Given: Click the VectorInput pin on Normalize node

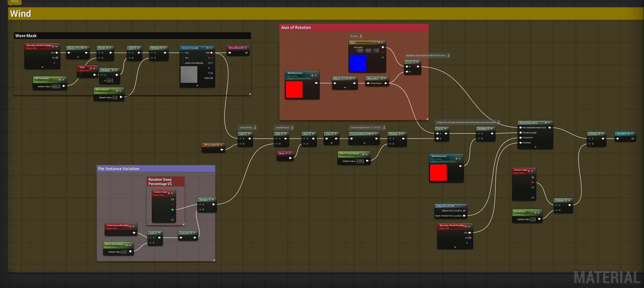Looking at the screenshot, I should tap(368, 83).
